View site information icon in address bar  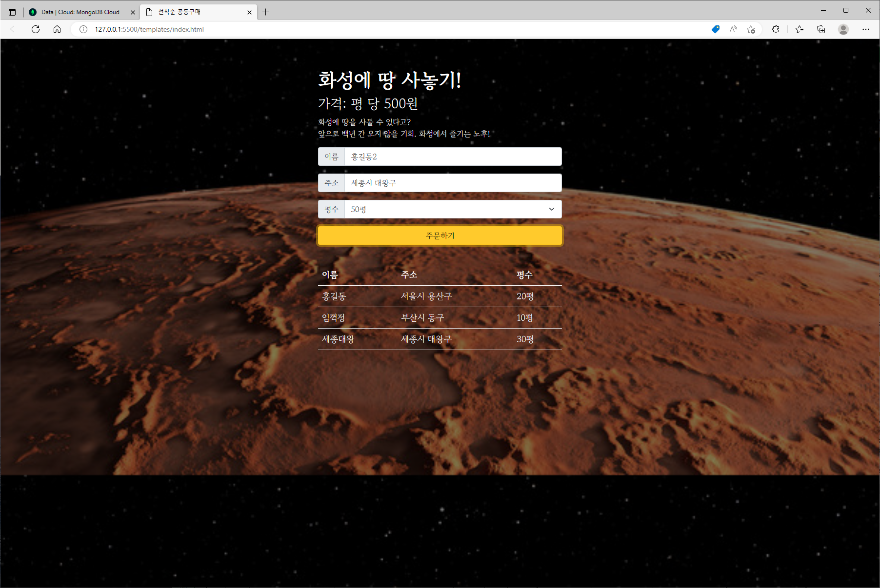tap(83, 29)
